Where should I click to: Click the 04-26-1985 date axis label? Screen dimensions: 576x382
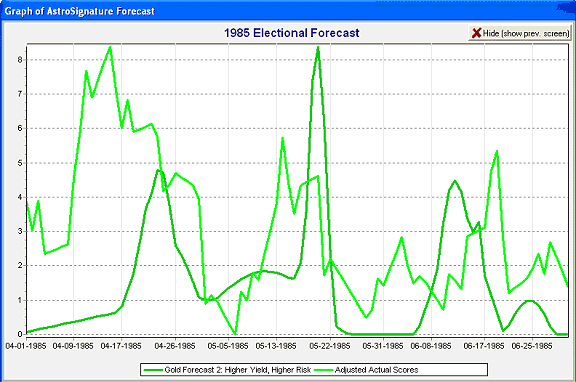(174, 346)
